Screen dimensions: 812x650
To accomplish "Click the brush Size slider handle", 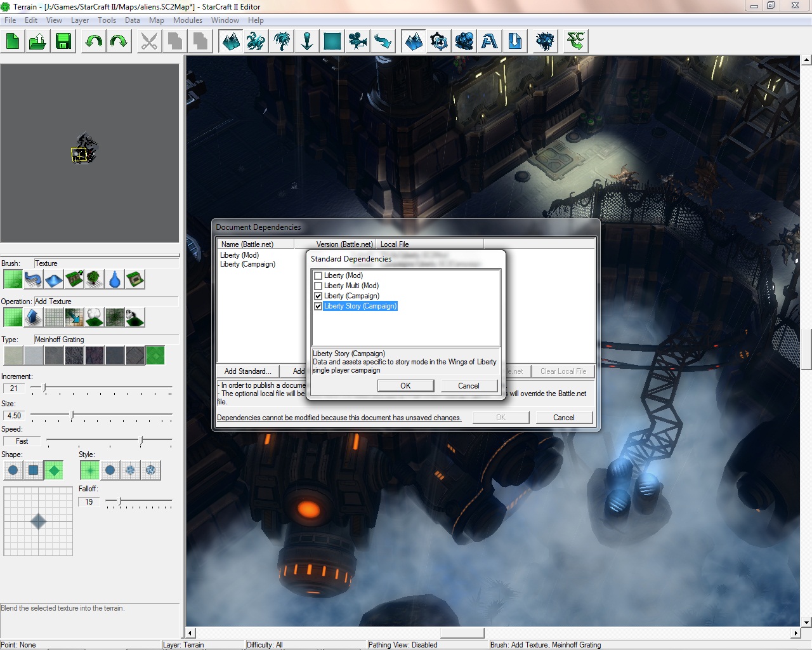I will (72, 415).
